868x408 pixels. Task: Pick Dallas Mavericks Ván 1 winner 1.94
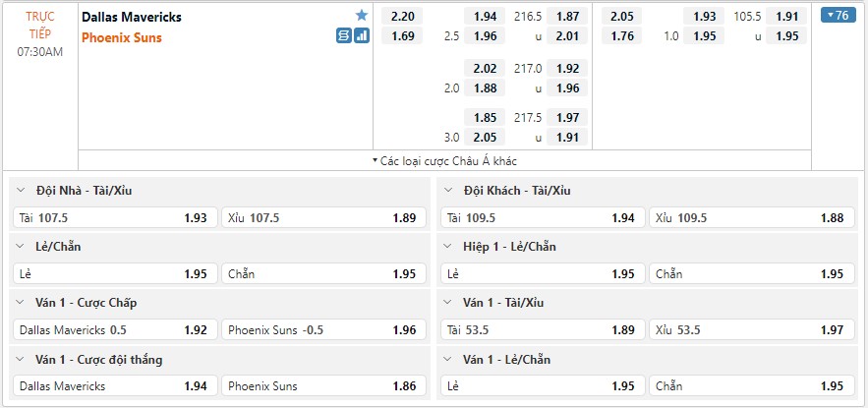coord(115,385)
